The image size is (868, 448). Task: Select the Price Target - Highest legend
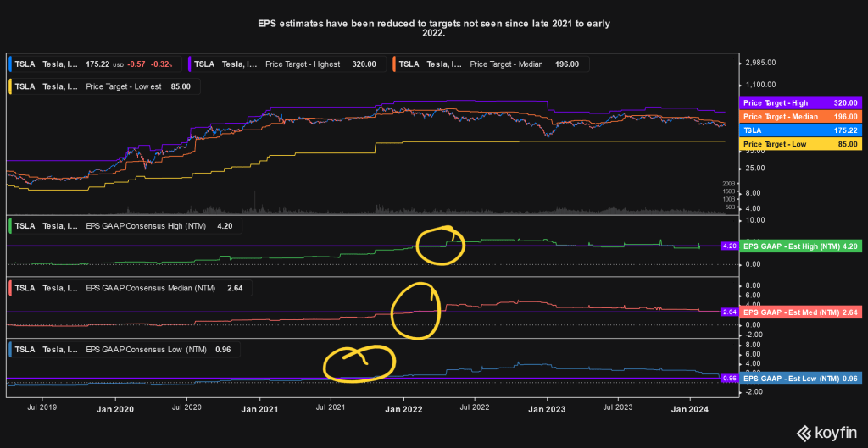pos(285,64)
